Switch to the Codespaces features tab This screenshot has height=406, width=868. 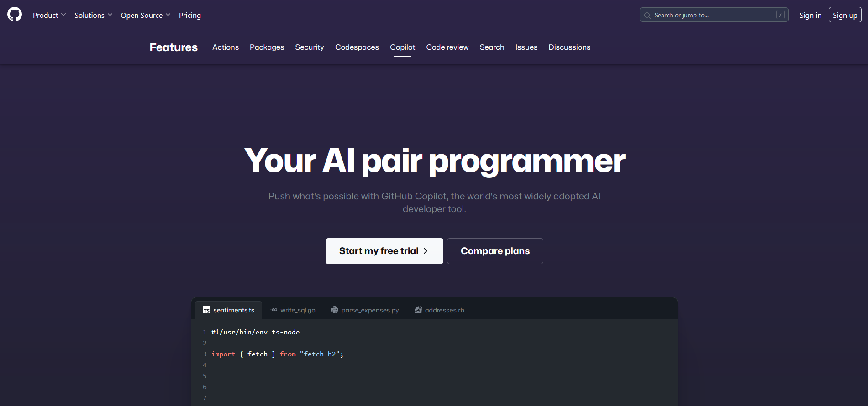point(357,47)
